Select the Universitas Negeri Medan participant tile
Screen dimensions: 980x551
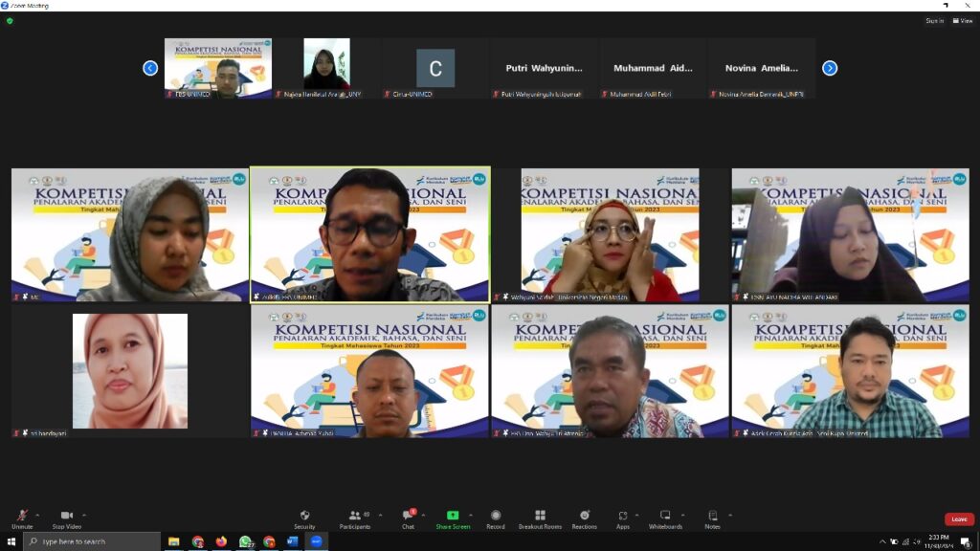610,235
